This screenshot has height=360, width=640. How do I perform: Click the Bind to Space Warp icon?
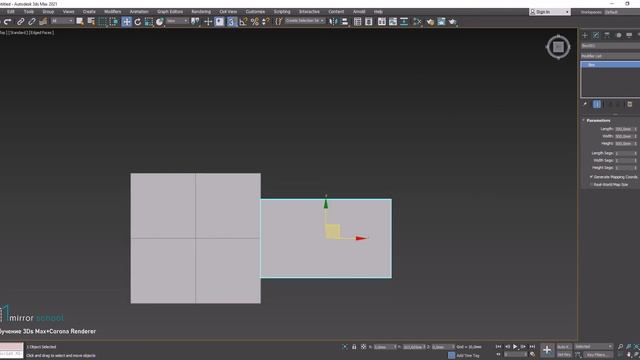tap(43, 22)
